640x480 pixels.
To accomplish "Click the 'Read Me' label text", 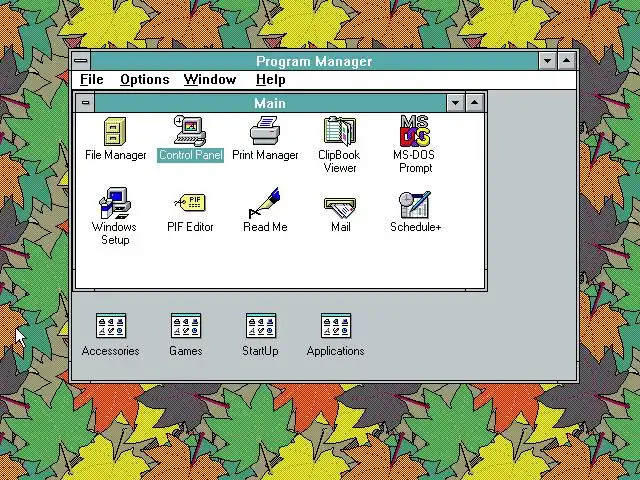I will [265, 227].
